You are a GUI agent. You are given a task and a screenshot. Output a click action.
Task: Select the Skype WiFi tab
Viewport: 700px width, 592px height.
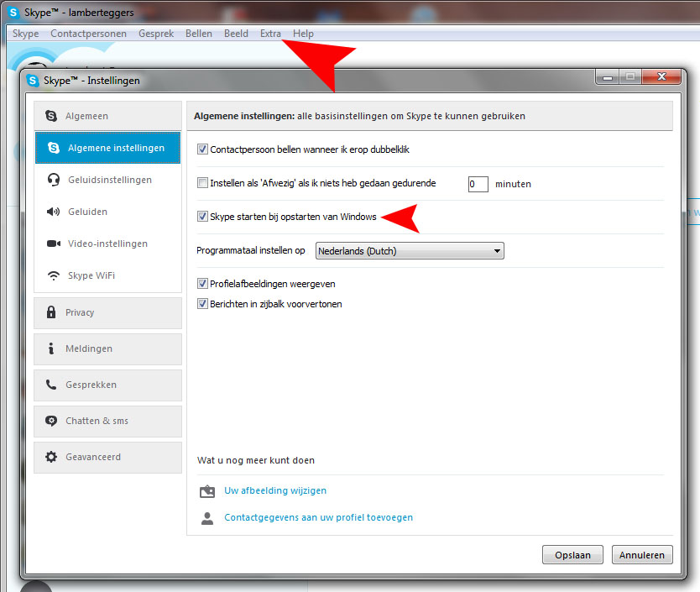[x=107, y=275]
